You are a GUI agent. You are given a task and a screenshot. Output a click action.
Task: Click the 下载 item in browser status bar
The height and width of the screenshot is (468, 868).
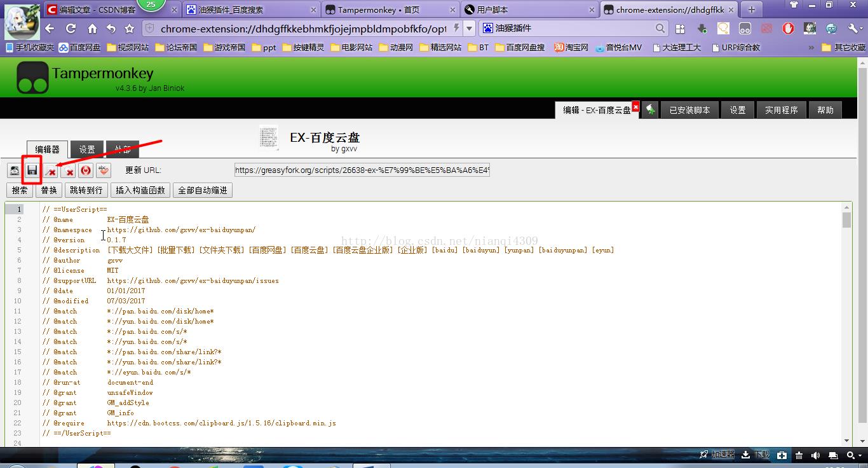pos(756,455)
